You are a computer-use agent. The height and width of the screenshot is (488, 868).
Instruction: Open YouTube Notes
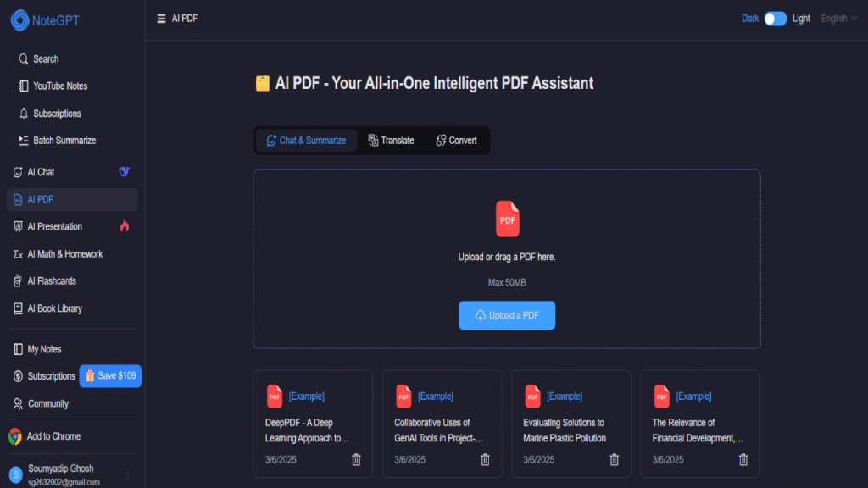(x=53, y=86)
